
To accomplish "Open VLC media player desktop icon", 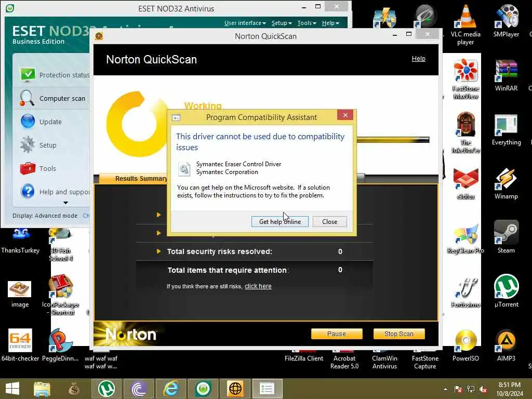I will (465, 25).
